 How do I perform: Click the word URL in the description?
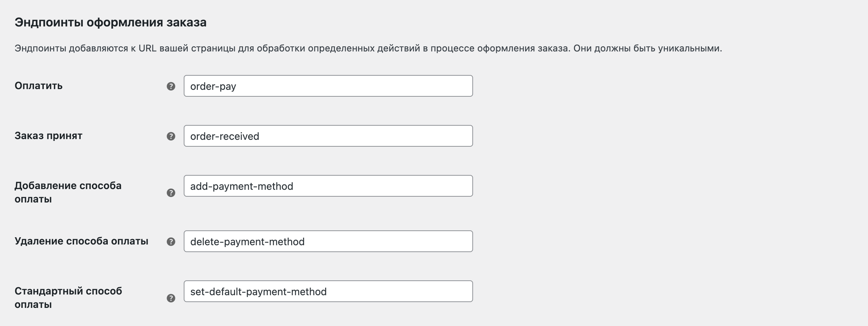[x=147, y=48]
